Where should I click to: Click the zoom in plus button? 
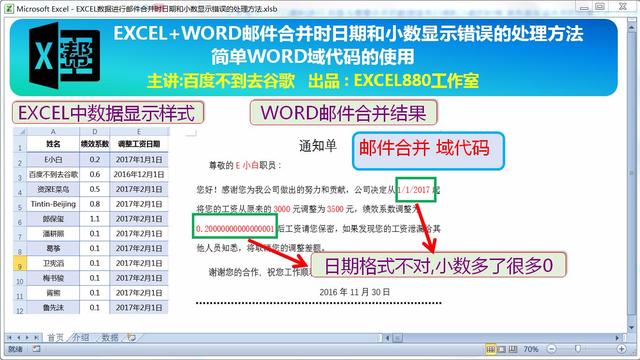point(622,349)
